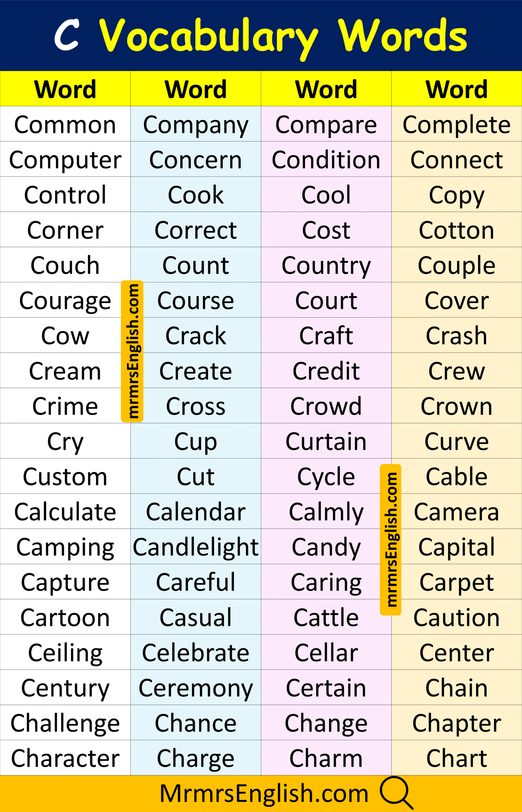Screen dimensions: 522x812
Task: Click the vertical mrmrsEnglish.com label near Candy
Action: click(391, 539)
